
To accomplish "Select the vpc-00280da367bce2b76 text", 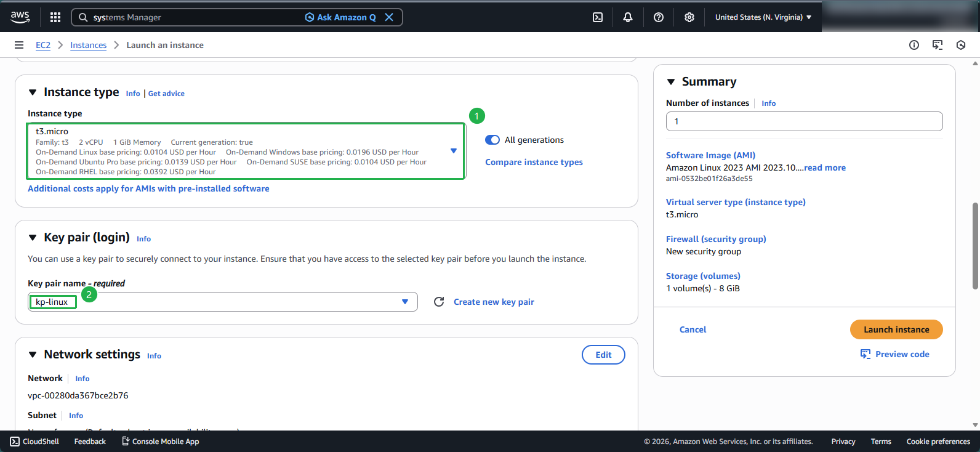I will (x=78, y=395).
